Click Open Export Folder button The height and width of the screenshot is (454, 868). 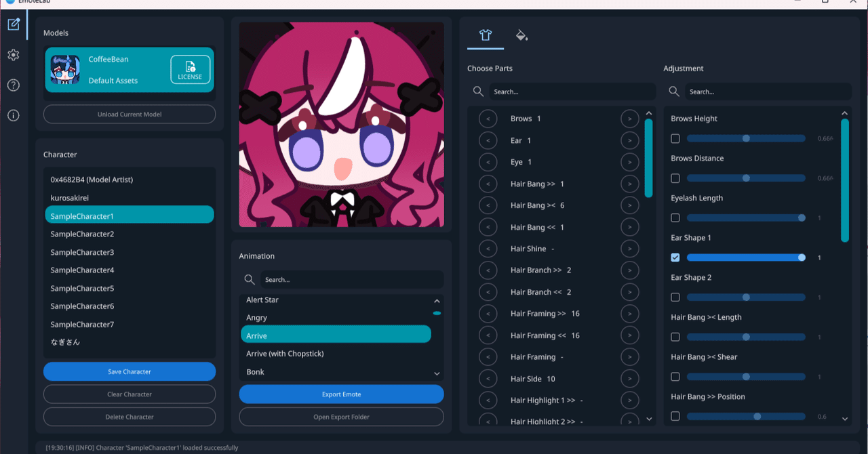(342, 417)
